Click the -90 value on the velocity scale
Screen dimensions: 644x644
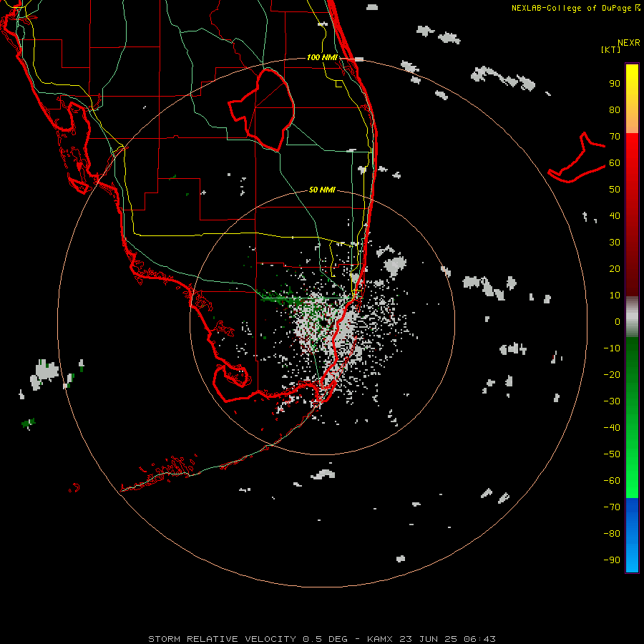pyautogui.click(x=612, y=560)
